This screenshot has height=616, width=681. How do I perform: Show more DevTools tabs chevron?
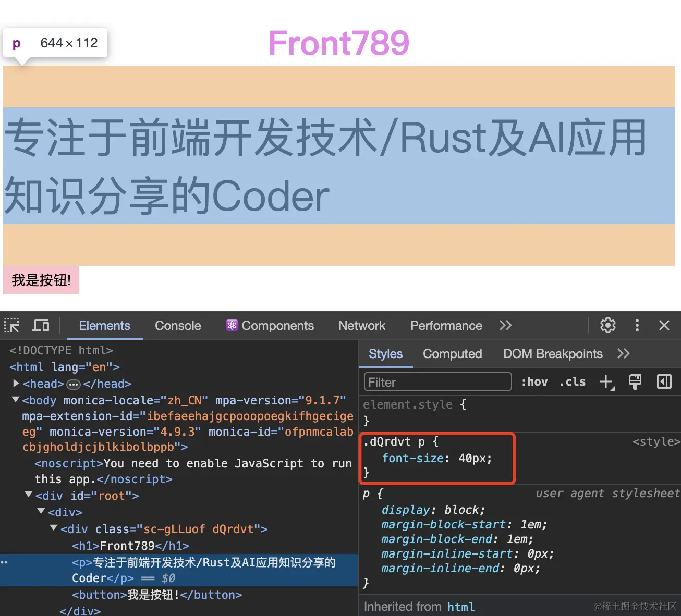coord(505,325)
